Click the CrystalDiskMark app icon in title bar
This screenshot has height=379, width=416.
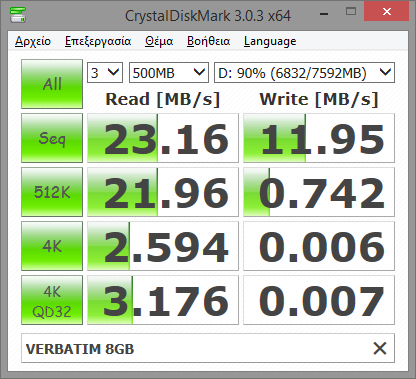pos(18,15)
